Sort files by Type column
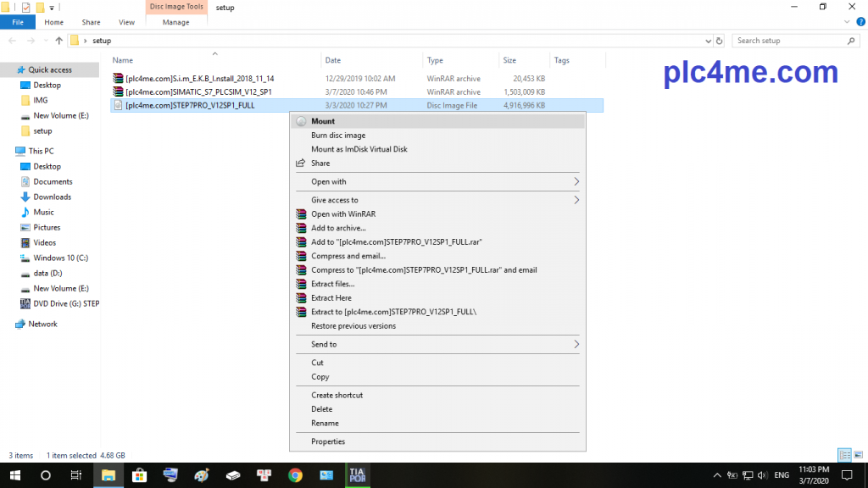This screenshot has height=488, width=868. tap(460, 60)
